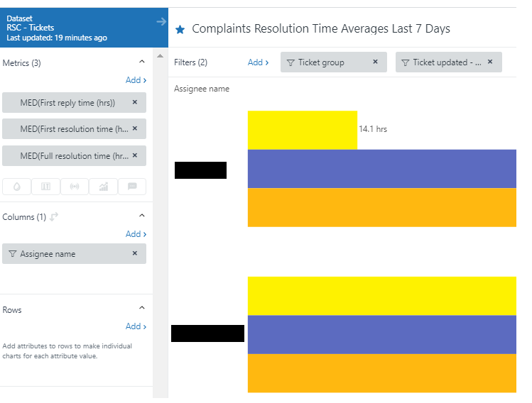Click the swap columns and rows icon
This screenshot has width=532, height=403.
[54, 217]
